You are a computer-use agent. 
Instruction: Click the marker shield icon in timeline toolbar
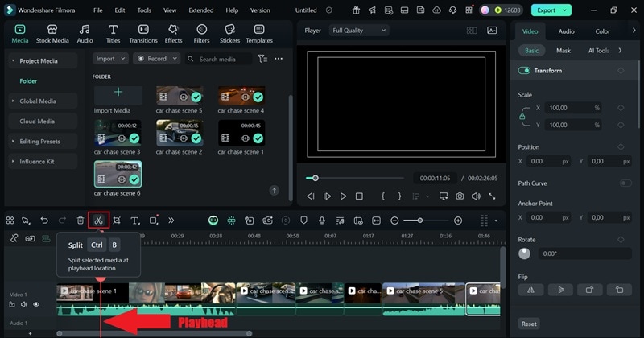[x=303, y=221]
